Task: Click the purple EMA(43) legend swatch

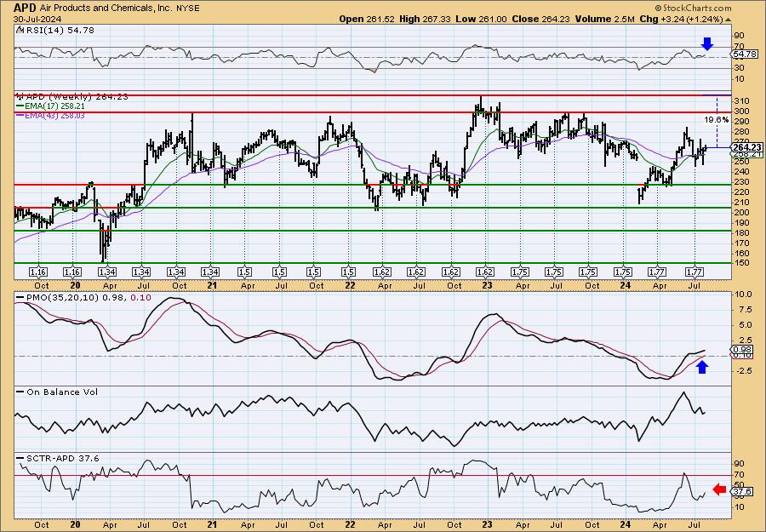Action: [20, 115]
